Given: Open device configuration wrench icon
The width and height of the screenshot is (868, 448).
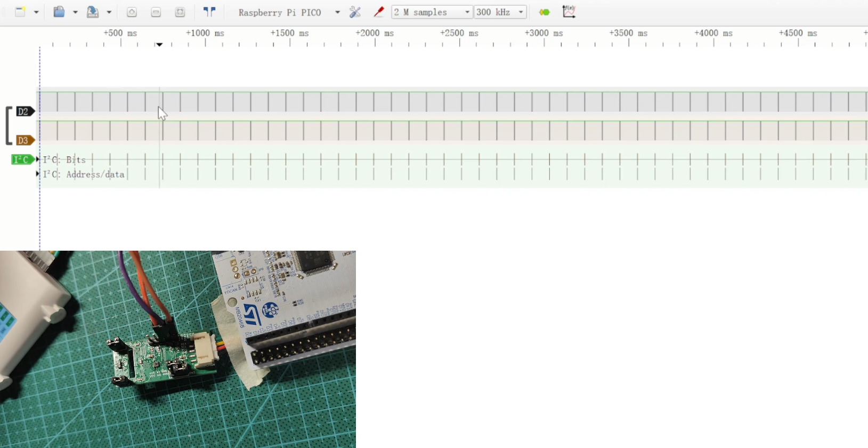Looking at the screenshot, I should 355,12.
